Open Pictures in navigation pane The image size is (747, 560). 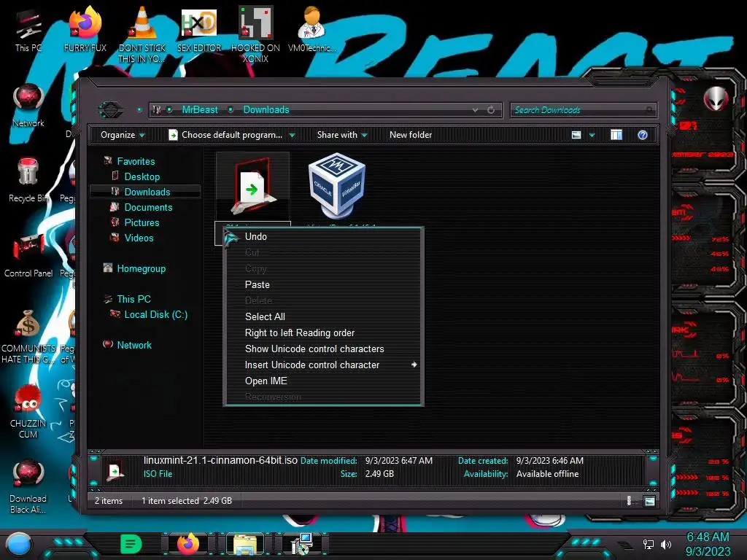[142, 222]
